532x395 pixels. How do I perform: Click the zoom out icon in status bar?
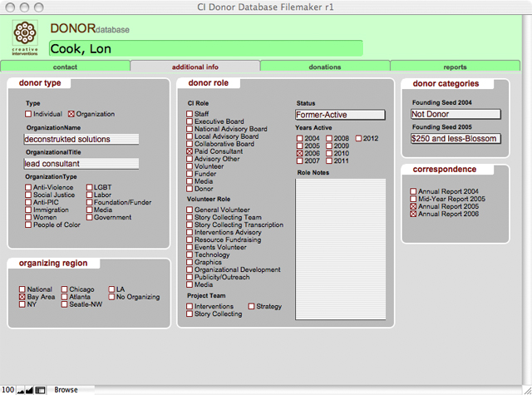coord(21,389)
